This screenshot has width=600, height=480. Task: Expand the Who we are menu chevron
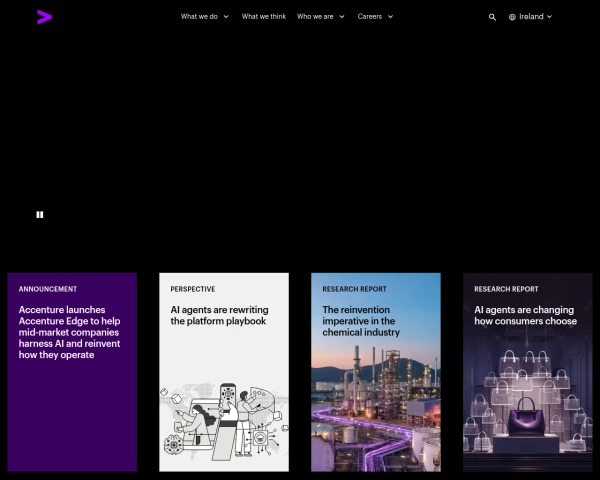[342, 17]
